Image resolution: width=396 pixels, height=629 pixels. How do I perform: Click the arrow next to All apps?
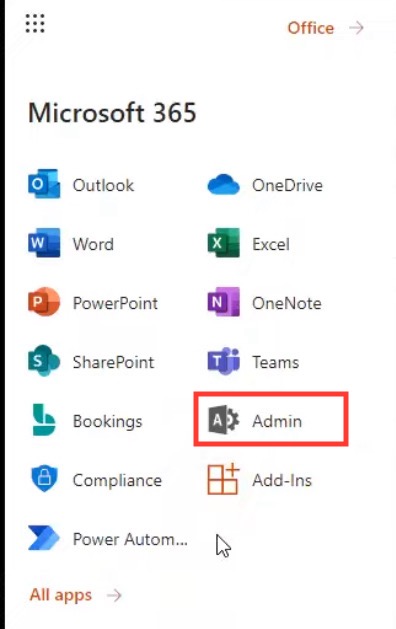114,595
